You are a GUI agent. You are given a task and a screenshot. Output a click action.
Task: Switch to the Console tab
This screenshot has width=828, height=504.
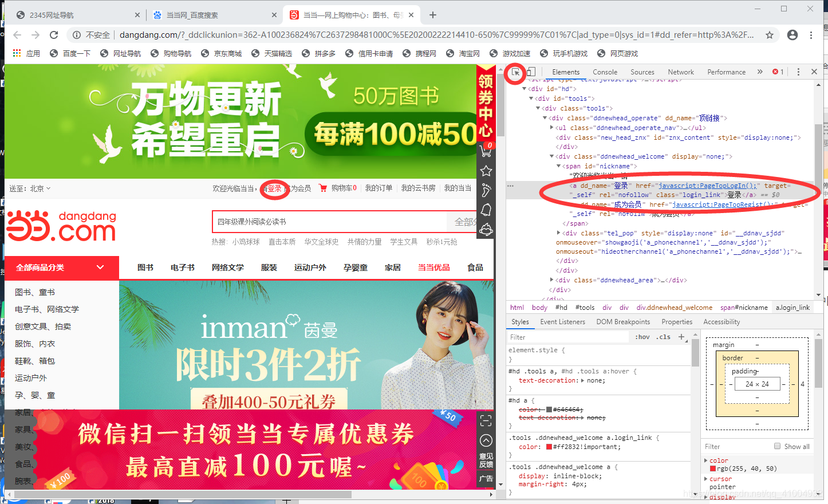coord(605,72)
